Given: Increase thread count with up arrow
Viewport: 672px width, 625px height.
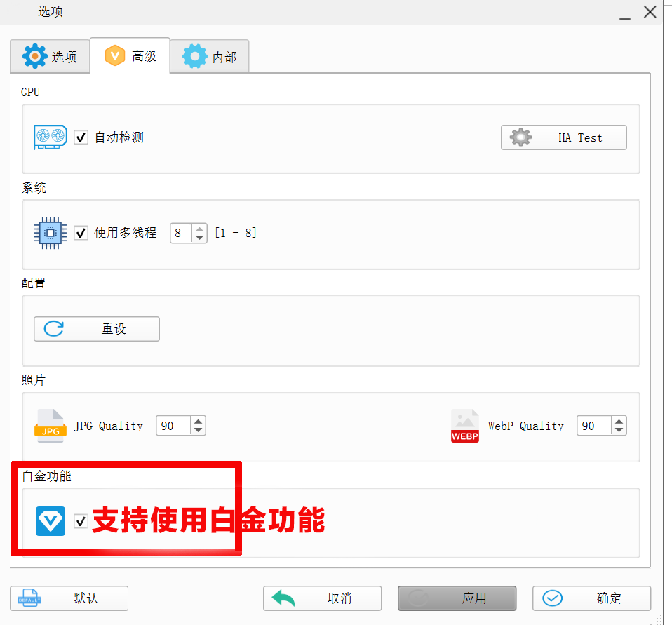Looking at the screenshot, I should click(199, 229).
